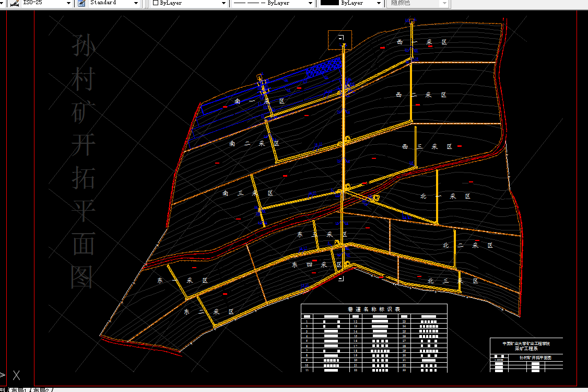Select the 西一采区 label in the drawing
588x392 pixels.
(x=422, y=42)
